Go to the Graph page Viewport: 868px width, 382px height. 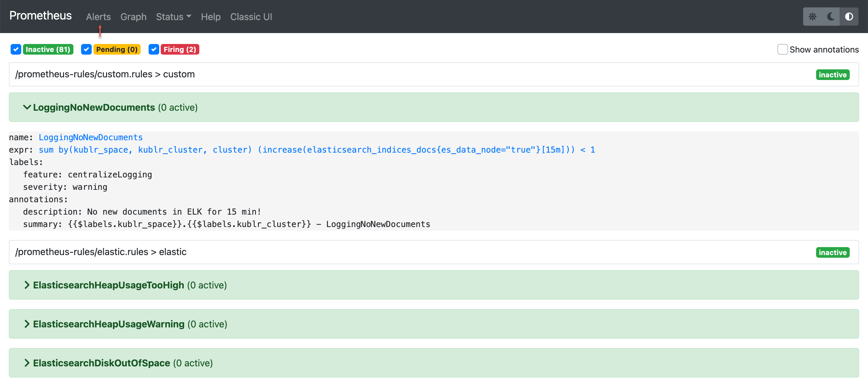(x=134, y=17)
